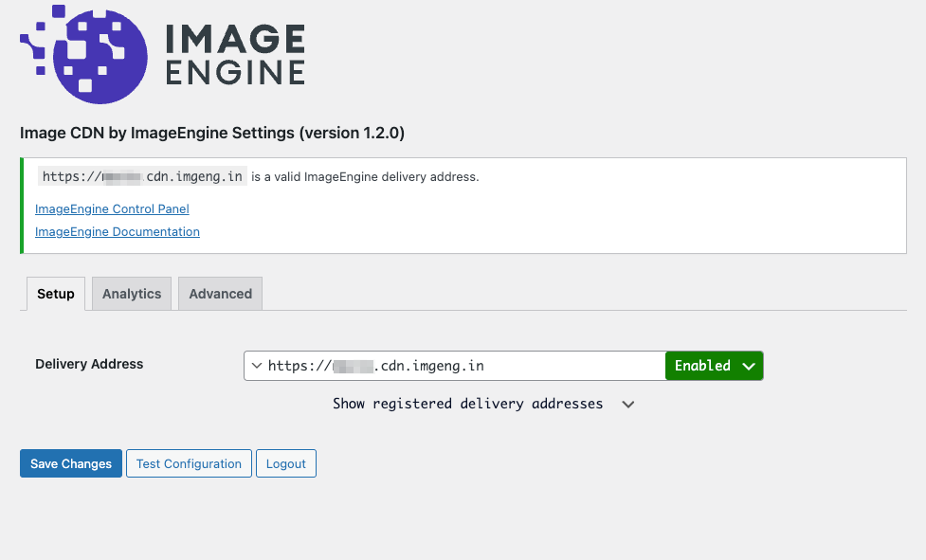Click the valid delivery address URL in the notice

[x=142, y=176]
